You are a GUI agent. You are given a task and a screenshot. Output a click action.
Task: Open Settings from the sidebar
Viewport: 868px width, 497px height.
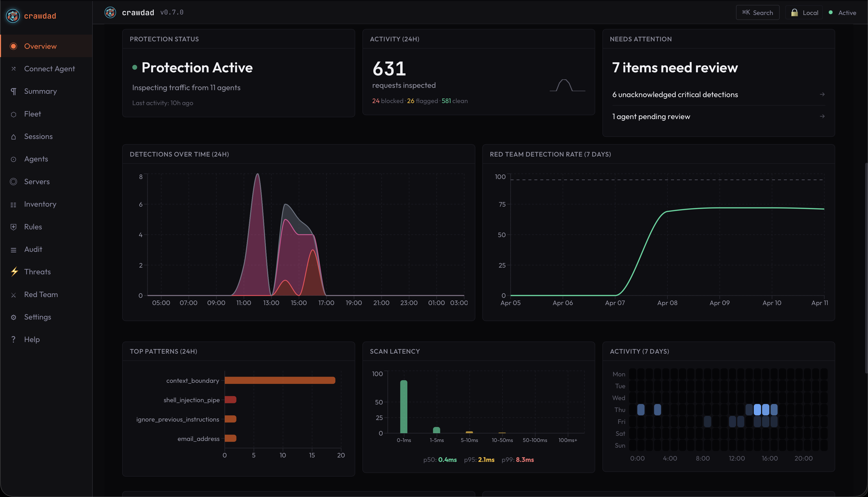click(46, 317)
